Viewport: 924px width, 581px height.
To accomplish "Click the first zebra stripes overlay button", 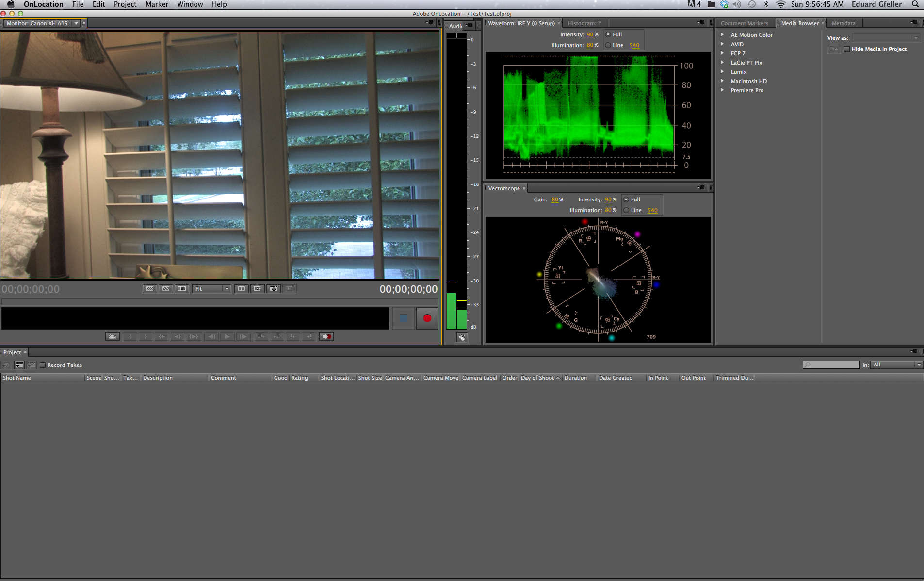I will pyautogui.click(x=150, y=289).
